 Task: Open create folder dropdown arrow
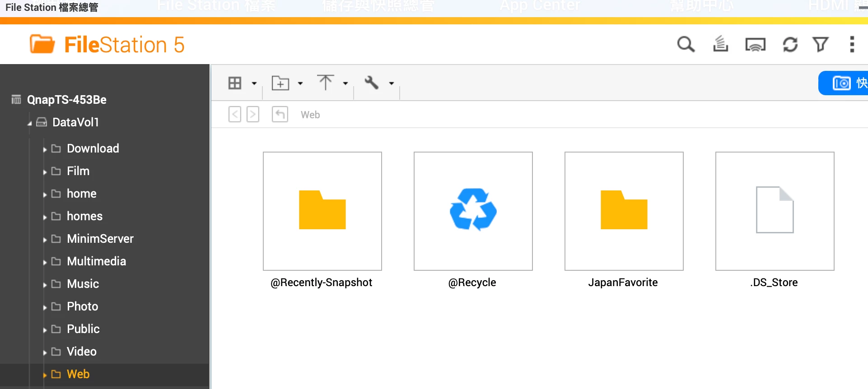click(300, 83)
